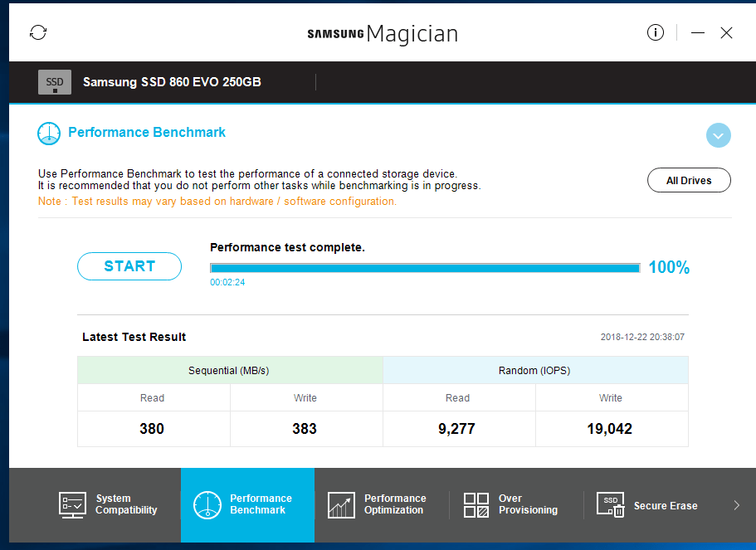Click the Secure Erase SSD trash icon
756x550 pixels.
click(611, 505)
